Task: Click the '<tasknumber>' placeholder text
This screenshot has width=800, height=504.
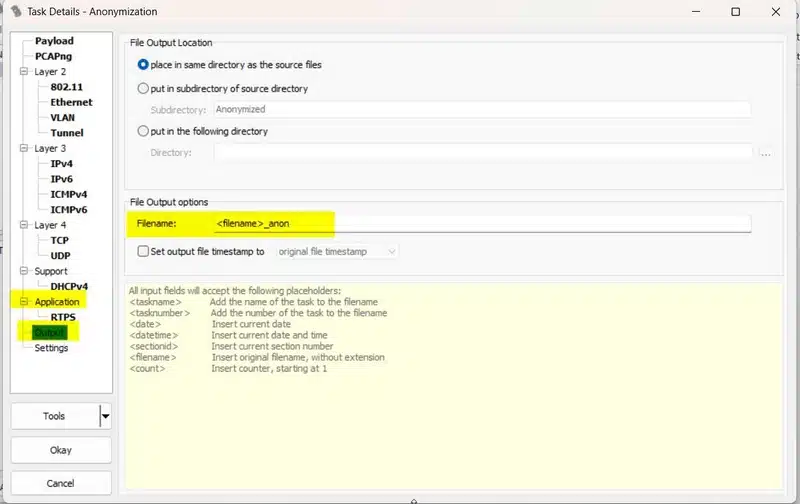Action: pyautogui.click(x=160, y=313)
